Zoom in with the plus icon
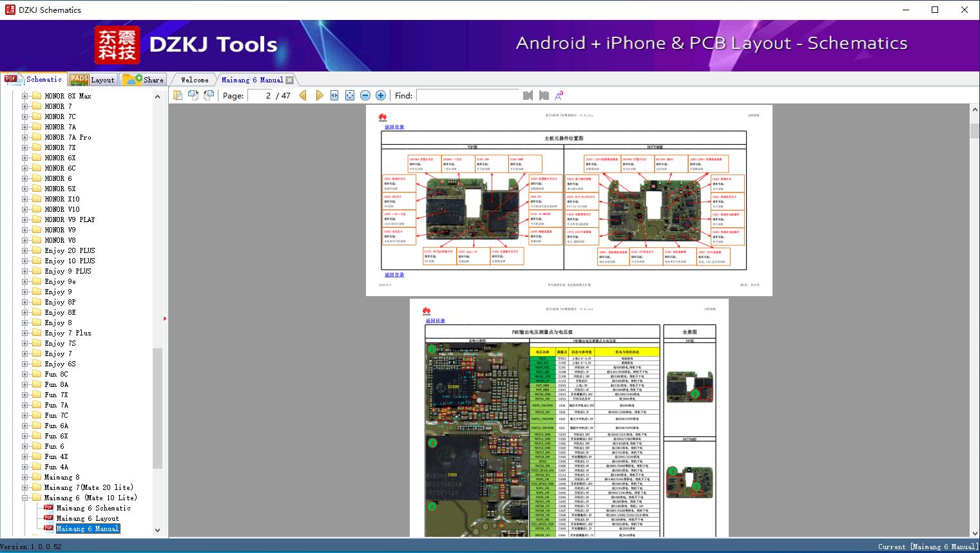Viewport: 980px width, 553px height. point(381,95)
